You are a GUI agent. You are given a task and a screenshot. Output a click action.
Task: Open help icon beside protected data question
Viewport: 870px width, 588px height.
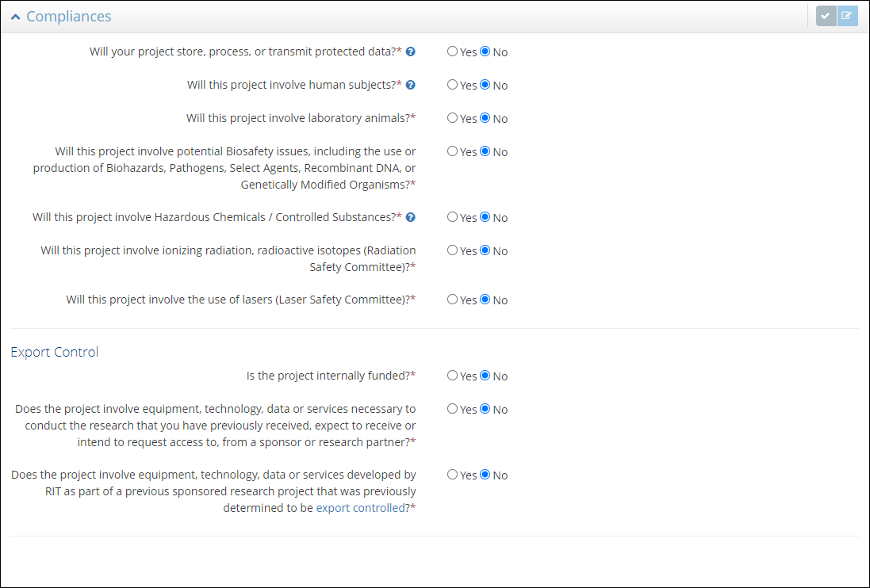411,52
